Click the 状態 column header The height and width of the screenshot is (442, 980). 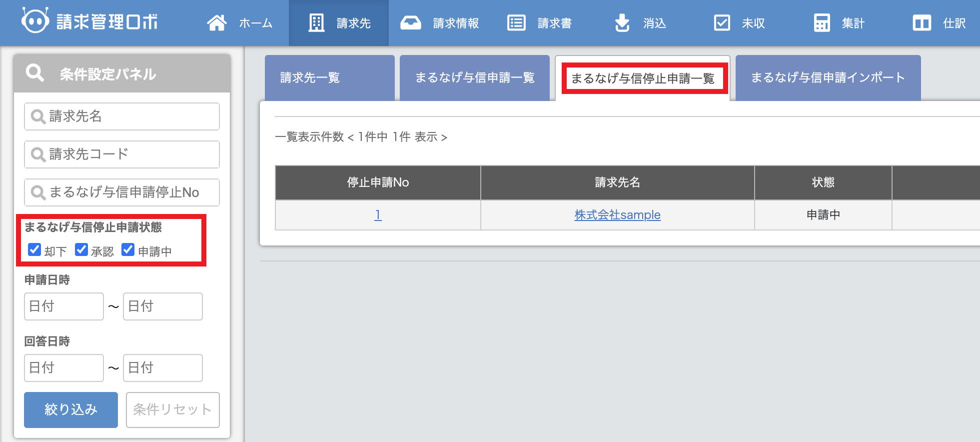pyautogui.click(x=823, y=182)
